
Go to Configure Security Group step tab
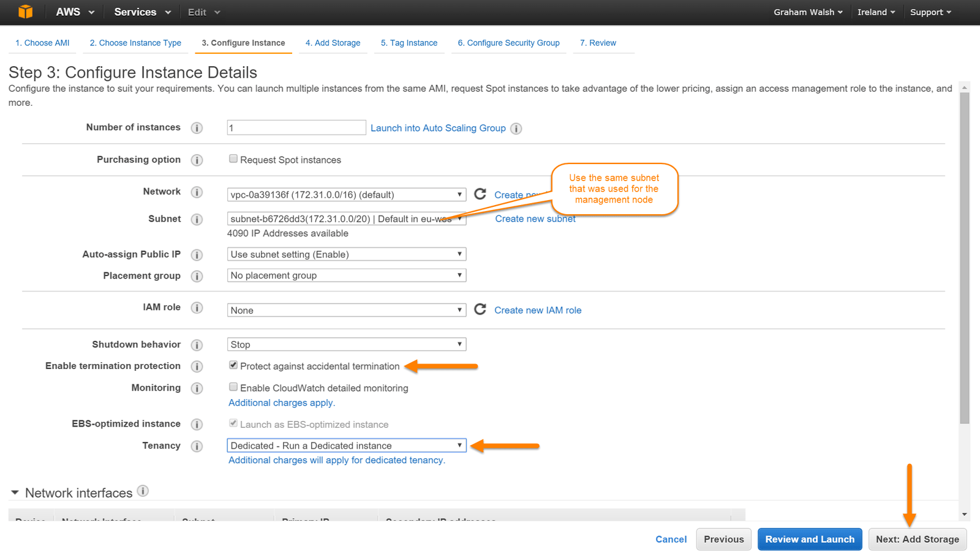pos(508,43)
